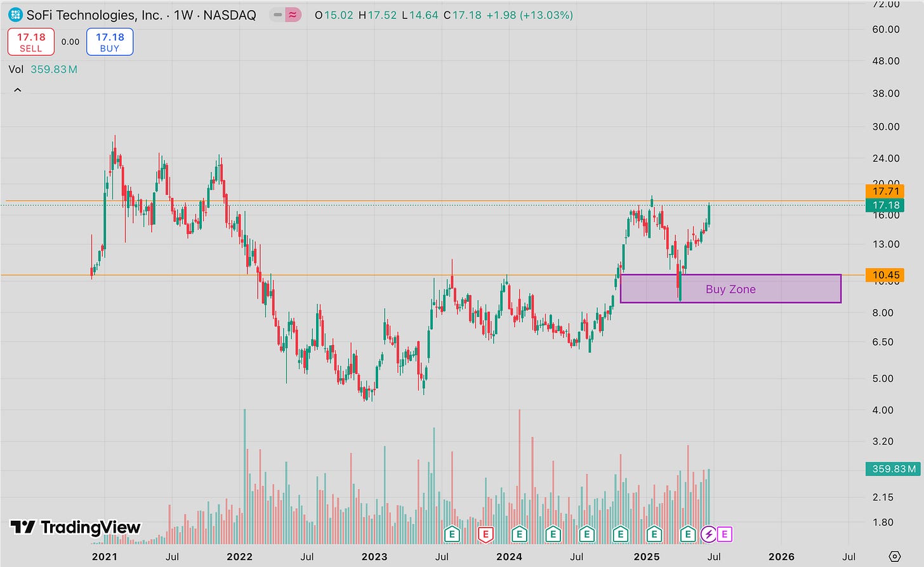Toggle the pink approximate-equals indicator
The width and height of the screenshot is (924, 567).
click(x=293, y=15)
